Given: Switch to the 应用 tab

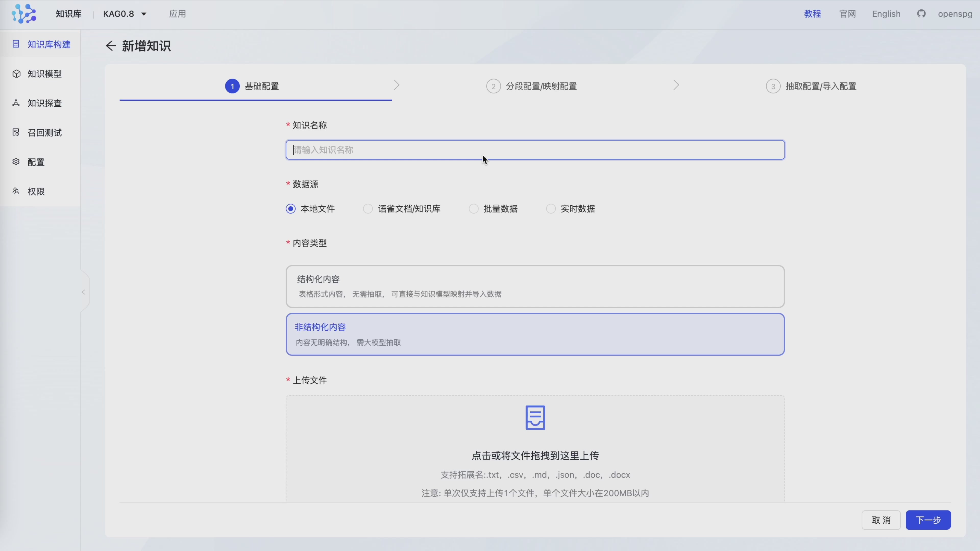Looking at the screenshot, I should [x=177, y=14].
